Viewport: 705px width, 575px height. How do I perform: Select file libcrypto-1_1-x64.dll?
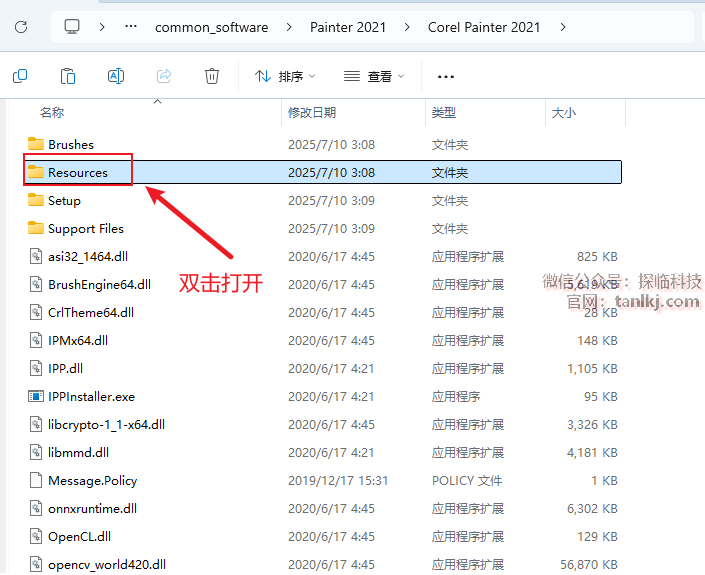106,425
